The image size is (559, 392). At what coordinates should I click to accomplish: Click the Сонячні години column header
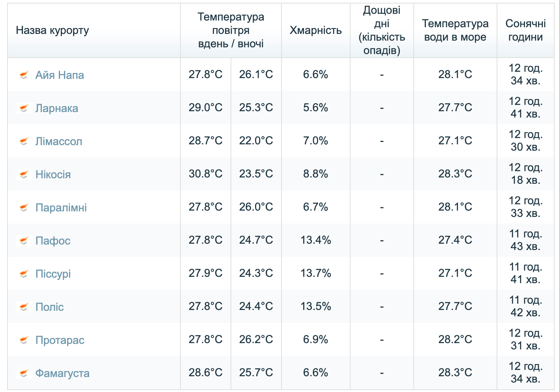[x=525, y=30]
